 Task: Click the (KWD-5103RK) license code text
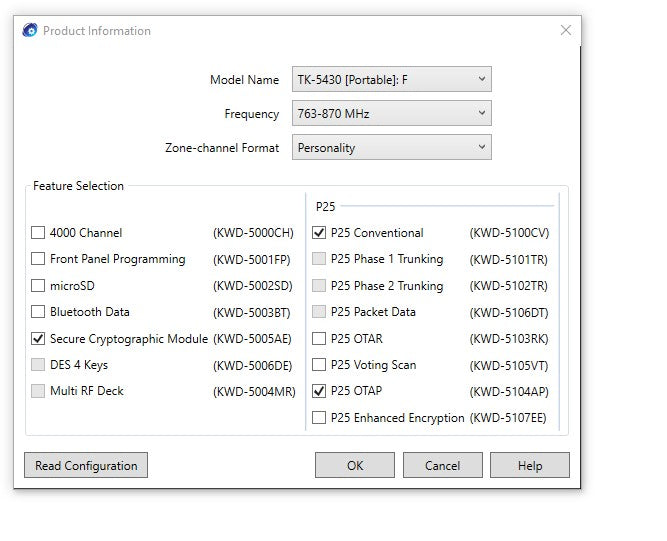pyautogui.click(x=509, y=339)
